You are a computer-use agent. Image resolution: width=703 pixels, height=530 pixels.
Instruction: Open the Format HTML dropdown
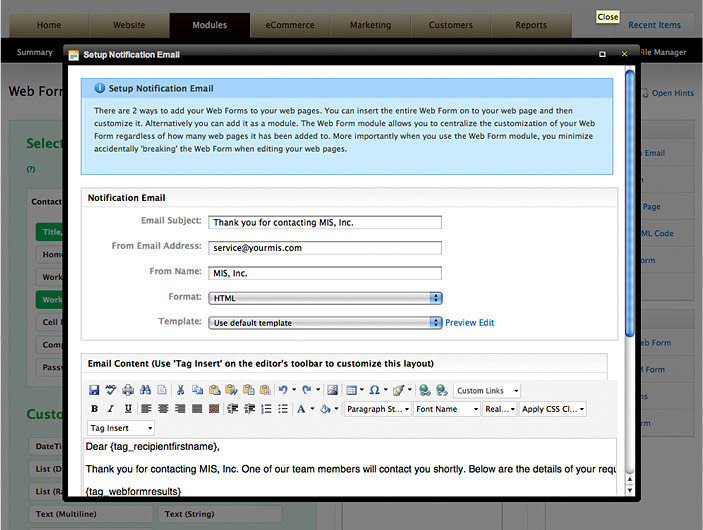pos(325,298)
